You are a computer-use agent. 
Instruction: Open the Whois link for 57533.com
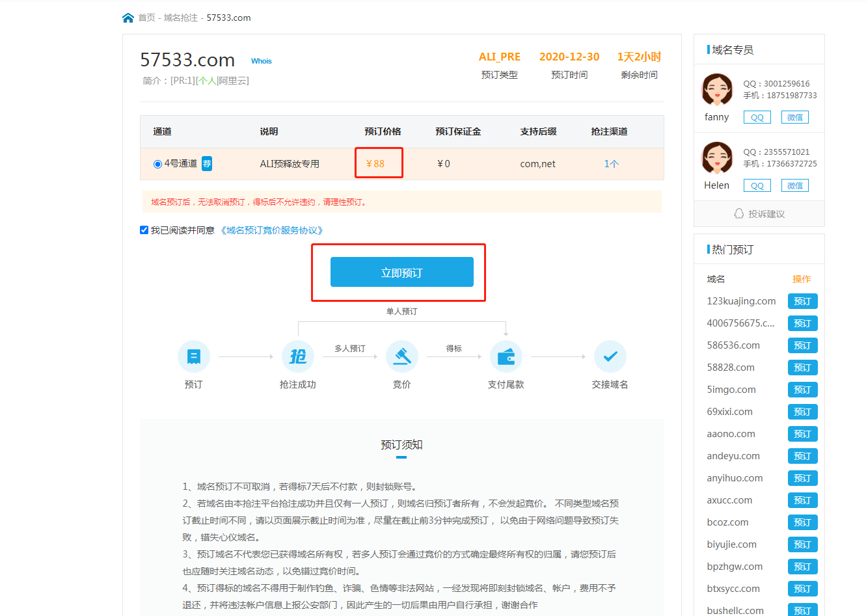262,61
